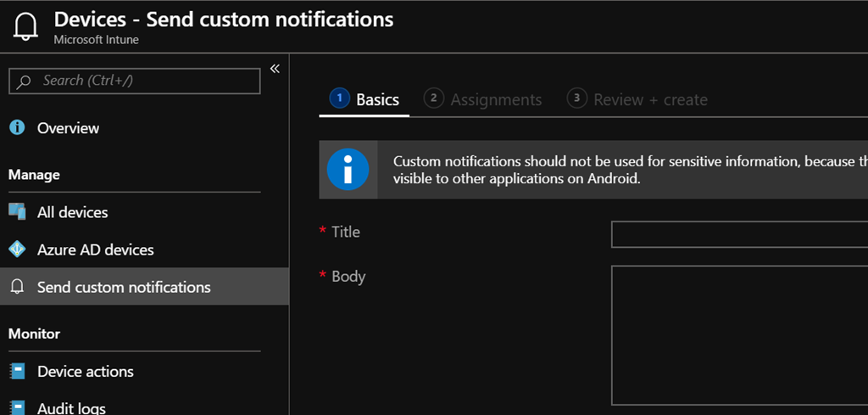Click the Audit logs icon in sidebar
Viewport: 868px width, 415px height.
(17, 407)
